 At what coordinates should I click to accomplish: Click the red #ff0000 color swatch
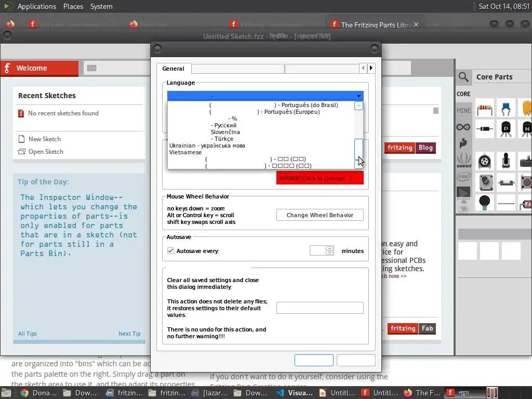click(320, 178)
